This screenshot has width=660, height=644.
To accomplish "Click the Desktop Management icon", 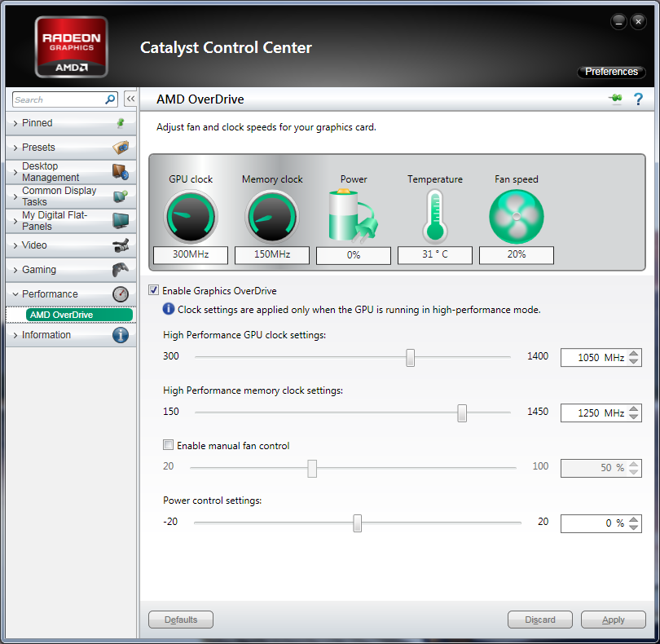I will (121, 172).
